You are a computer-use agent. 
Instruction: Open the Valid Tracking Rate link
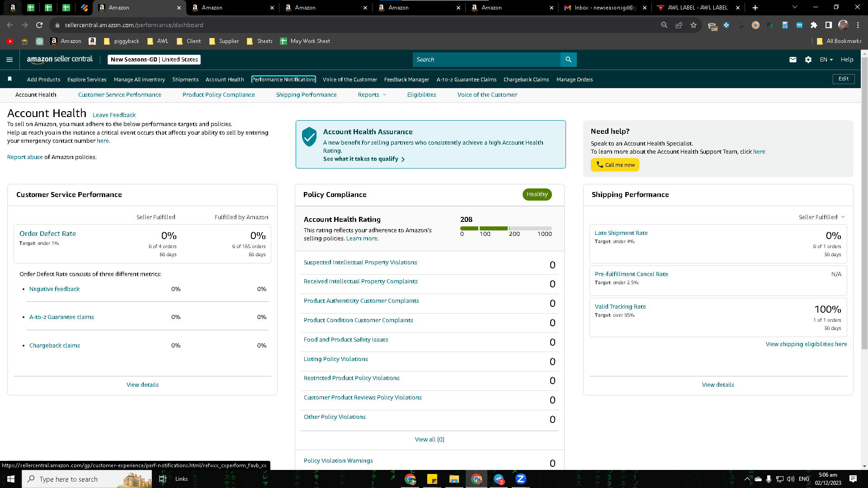[620, 307]
